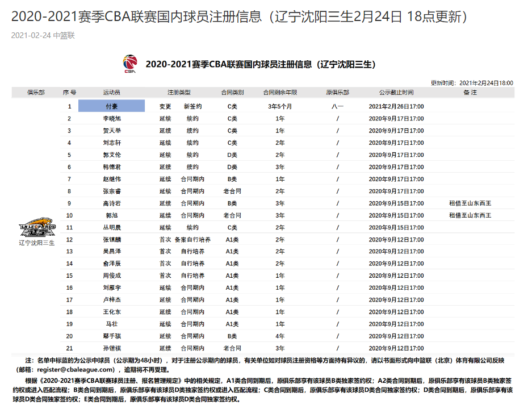Image resolution: width=532 pixels, height=413 pixels.
Task: Select the 原俱乐部 column header
Action: click(338, 92)
